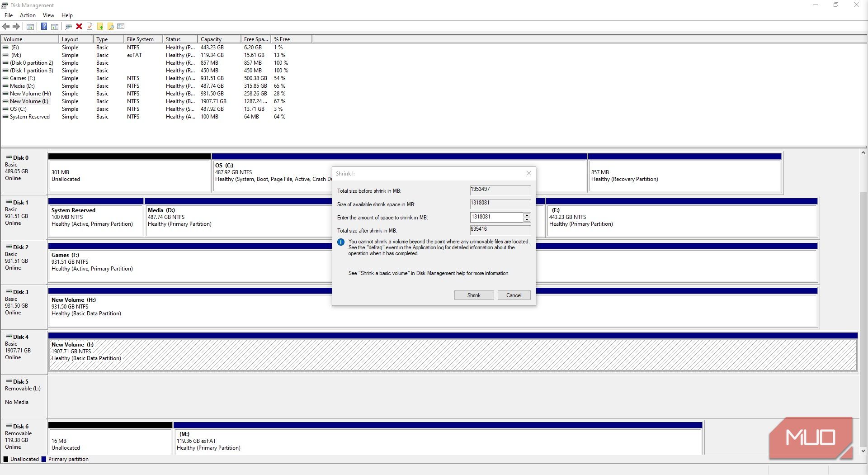Select the Disk 1 label panel
This screenshot has height=475, width=868.
tap(24, 217)
